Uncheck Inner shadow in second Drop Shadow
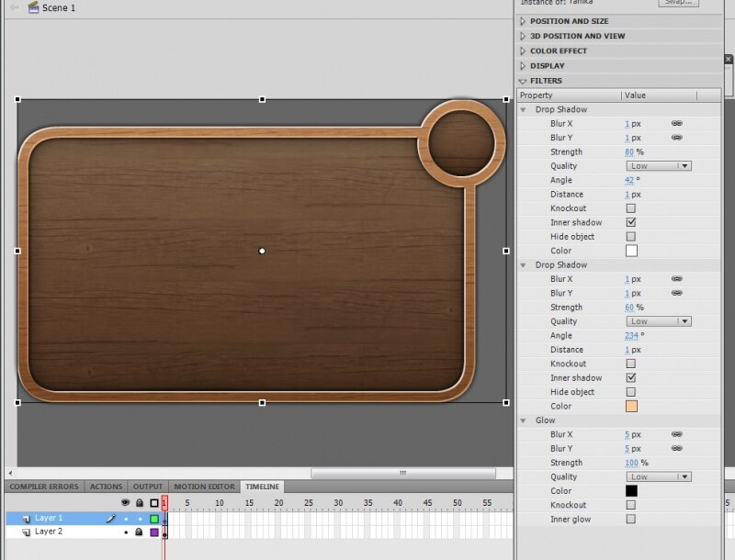735x560 pixels. [x=631, y=378]
